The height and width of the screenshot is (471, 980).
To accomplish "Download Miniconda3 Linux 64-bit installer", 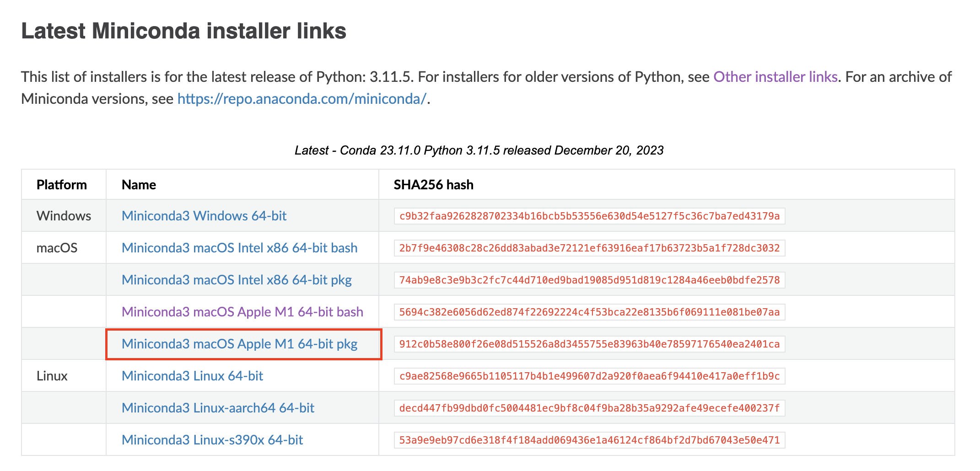I will coord(192,376).
